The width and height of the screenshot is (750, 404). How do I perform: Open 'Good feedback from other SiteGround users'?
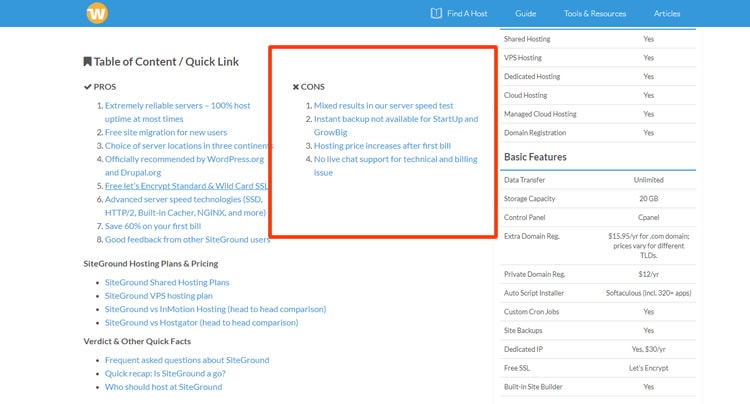(187, 239)
